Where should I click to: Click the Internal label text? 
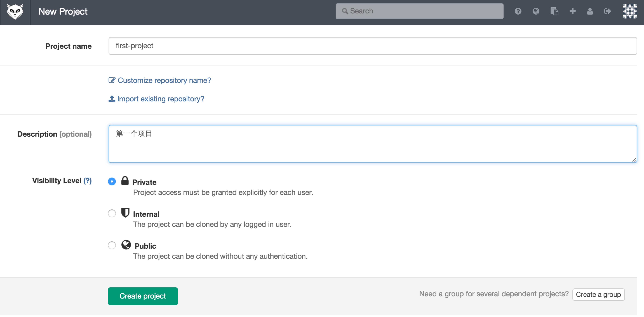point(146,214)
